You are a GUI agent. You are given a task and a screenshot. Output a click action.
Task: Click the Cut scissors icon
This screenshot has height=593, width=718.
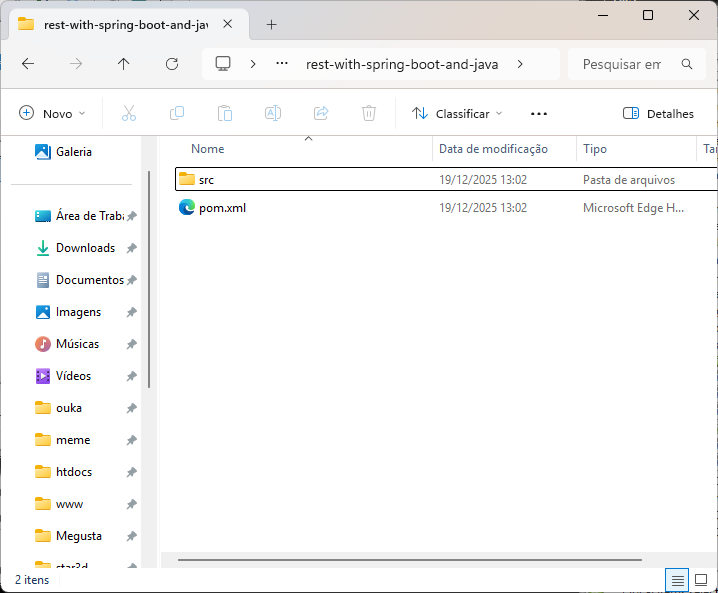tap(129, 114)
